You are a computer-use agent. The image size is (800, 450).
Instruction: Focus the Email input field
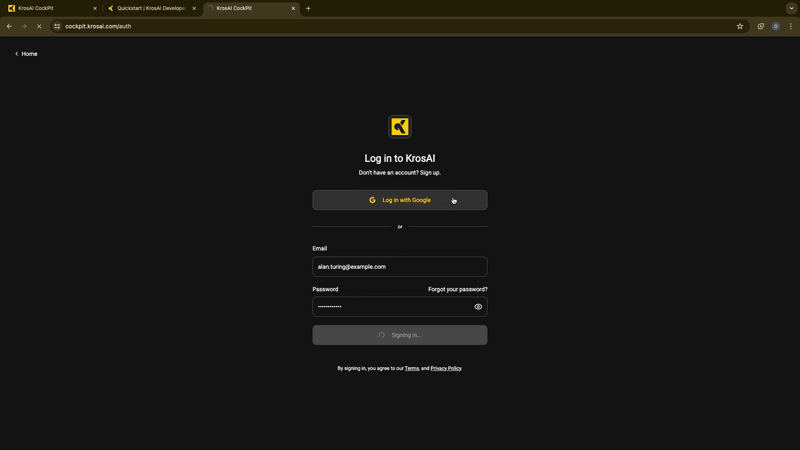pyautogui.click(x=400, y=267)
